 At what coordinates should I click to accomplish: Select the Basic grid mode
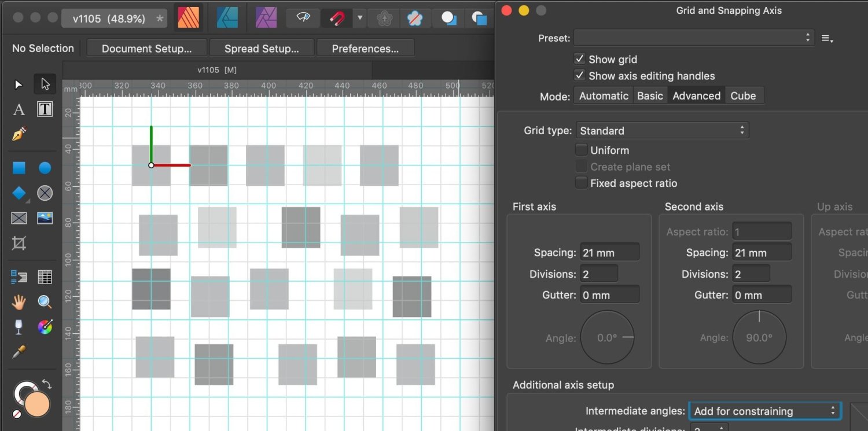[650, 95]
